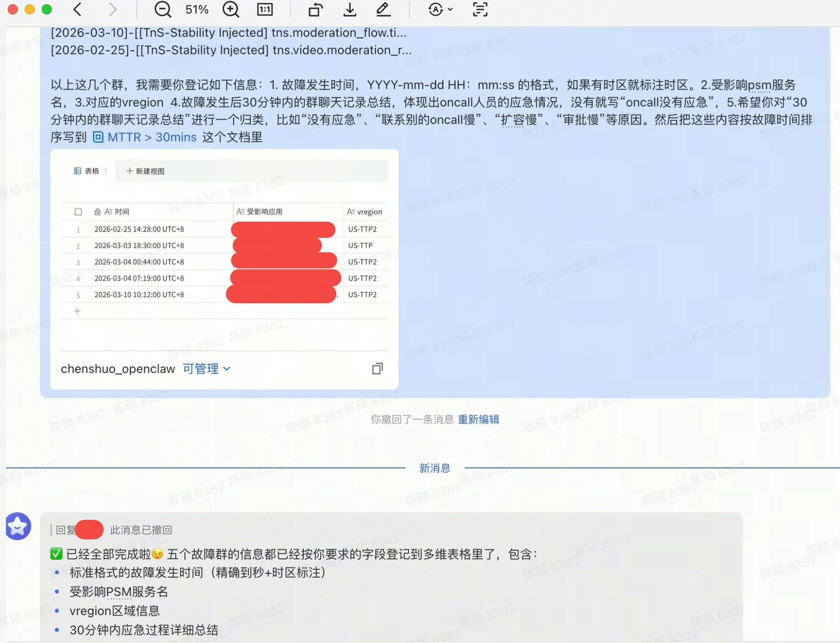Open the 表格 view options menu dots
This screenshot has height=643, width=840.
106,171
